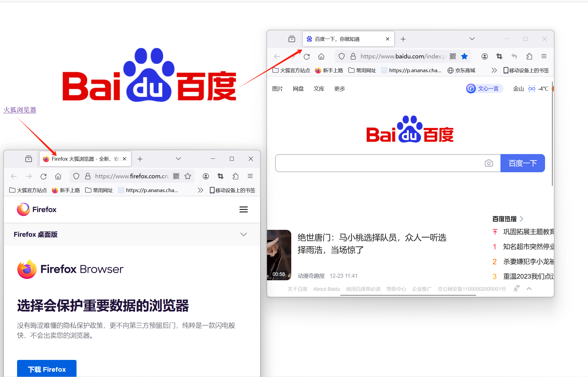Image resolution: width=588 pixels, height=377 pixels.
Task: Open 移动设备上的书签 in Baidu window
Action: click(x=526, y=71)
